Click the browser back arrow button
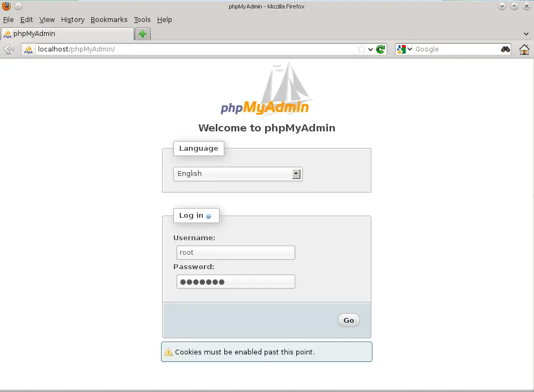Screen dimensions: 534x392 click(x=9, y=49)
